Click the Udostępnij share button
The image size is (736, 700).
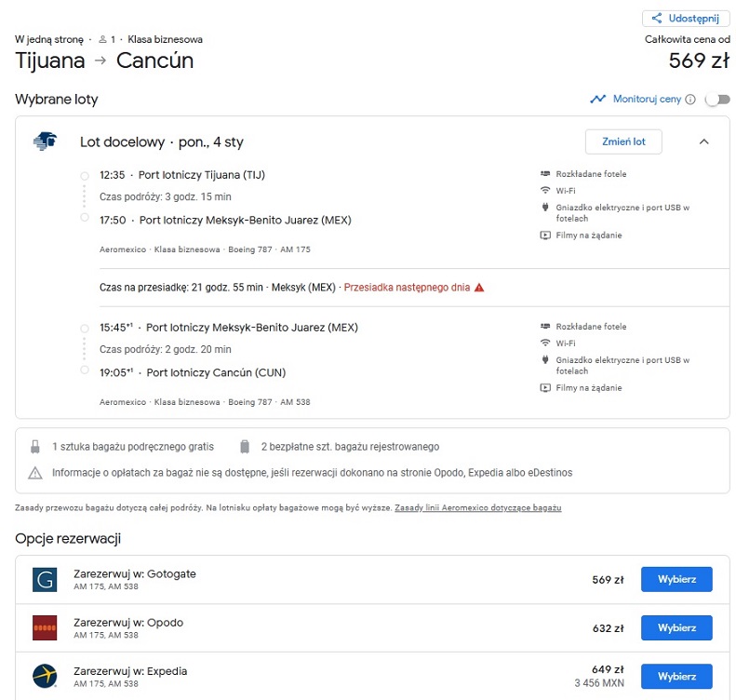pos(686,19)
